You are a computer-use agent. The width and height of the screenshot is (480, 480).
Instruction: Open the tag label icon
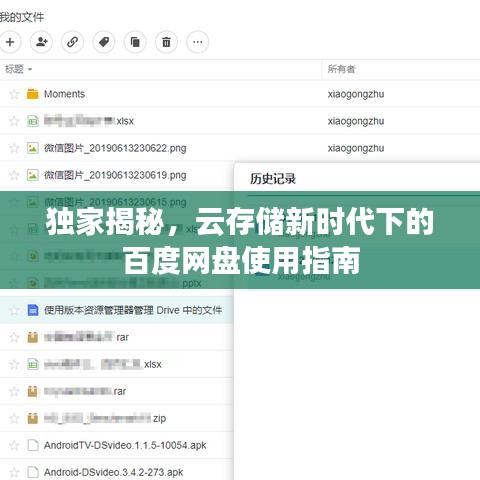click(x=104, y=42)
